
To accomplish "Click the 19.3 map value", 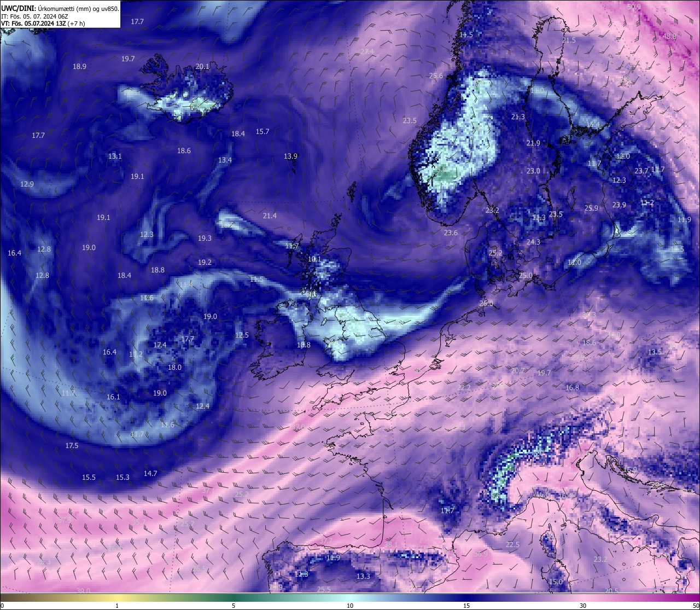I will [205, 238].
